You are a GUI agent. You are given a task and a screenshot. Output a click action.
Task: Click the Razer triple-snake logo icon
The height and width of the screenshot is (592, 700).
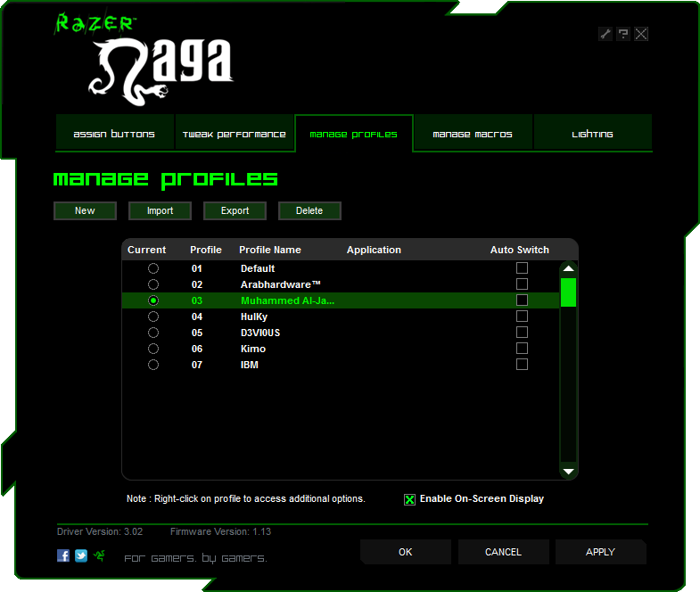[99, 555]
